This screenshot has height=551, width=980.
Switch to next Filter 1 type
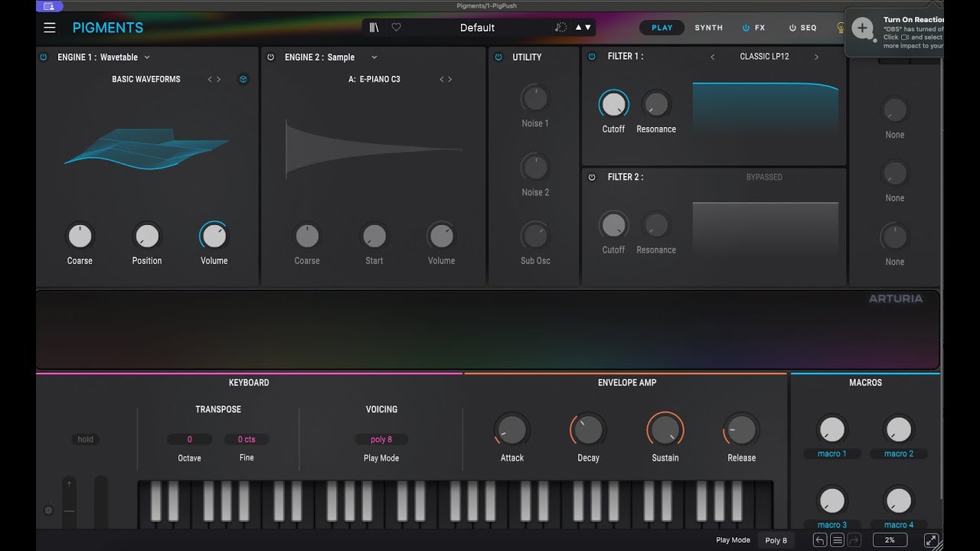click(x=816, y=57)
